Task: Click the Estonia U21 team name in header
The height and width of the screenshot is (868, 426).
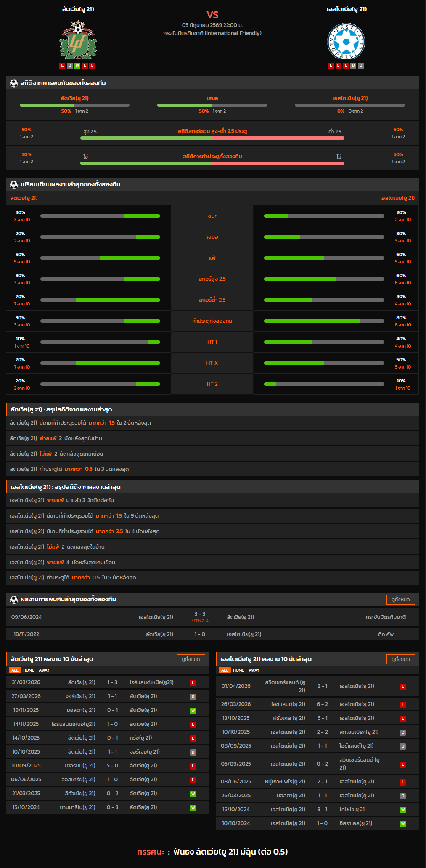Action: tap(347, 9)
